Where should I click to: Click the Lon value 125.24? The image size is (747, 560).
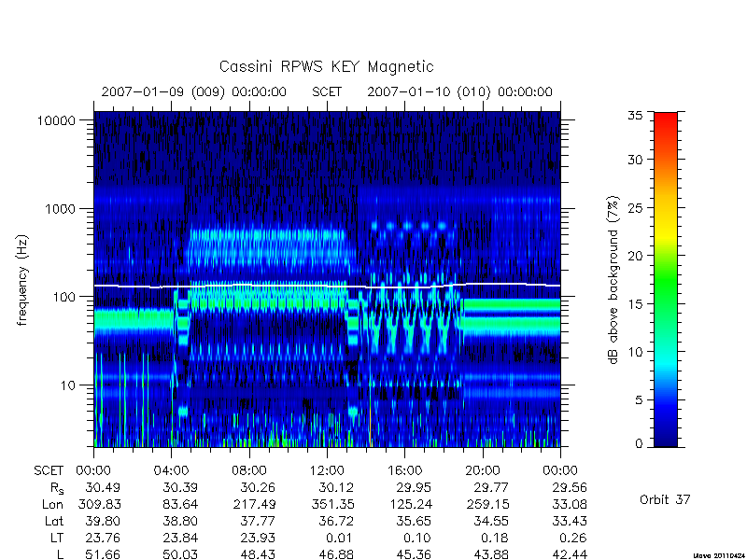click(x=410, y=504)
